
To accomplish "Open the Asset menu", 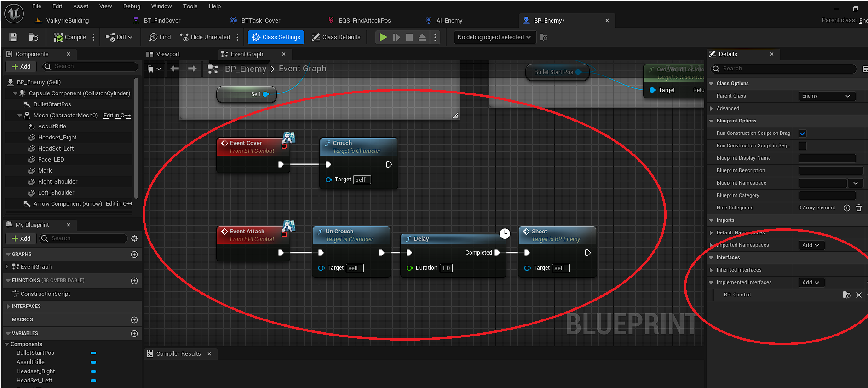I will click(81, 6).
